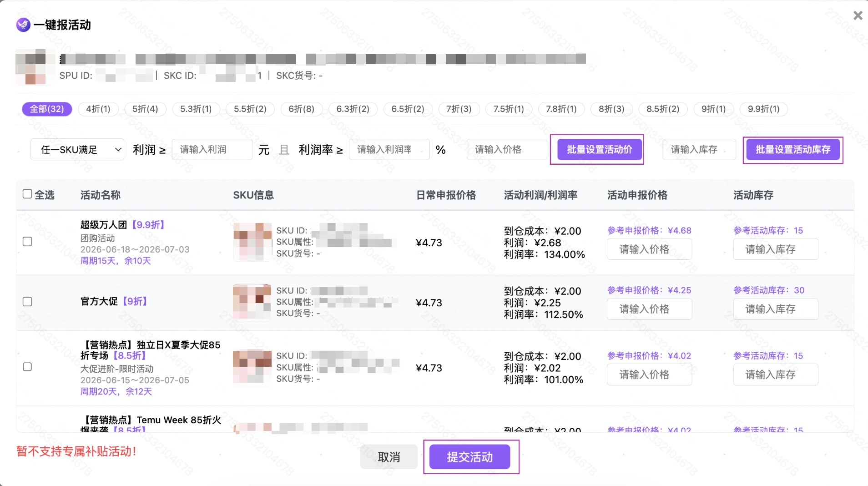Click 活动利润/利润率 column header
The width and height of the screenshot is (868, 486).
point(541,195)
